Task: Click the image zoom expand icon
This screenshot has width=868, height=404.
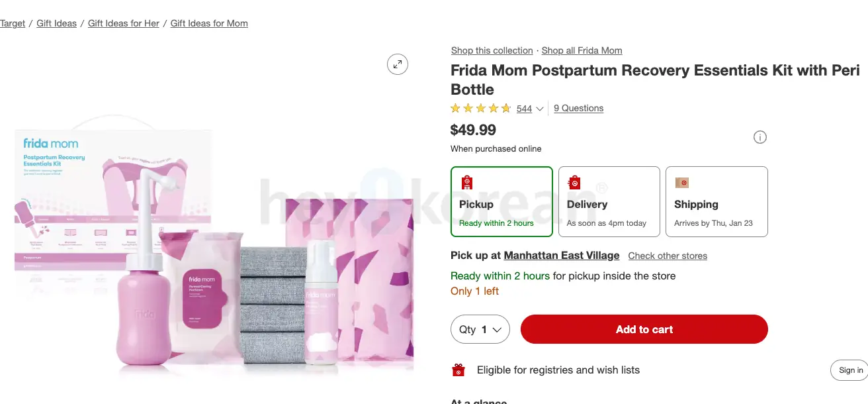Action: point(397,64)
